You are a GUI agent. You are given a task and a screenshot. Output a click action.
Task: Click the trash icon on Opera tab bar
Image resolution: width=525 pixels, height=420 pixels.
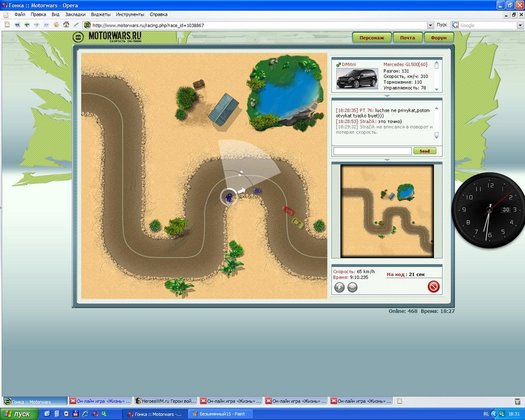(517, 401)
